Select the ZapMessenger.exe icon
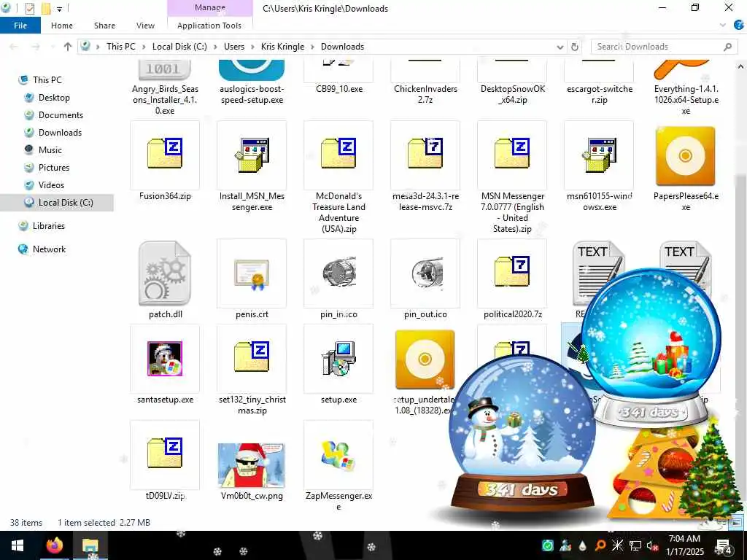Screen dimensions: 747x560 tap(338, 456)
